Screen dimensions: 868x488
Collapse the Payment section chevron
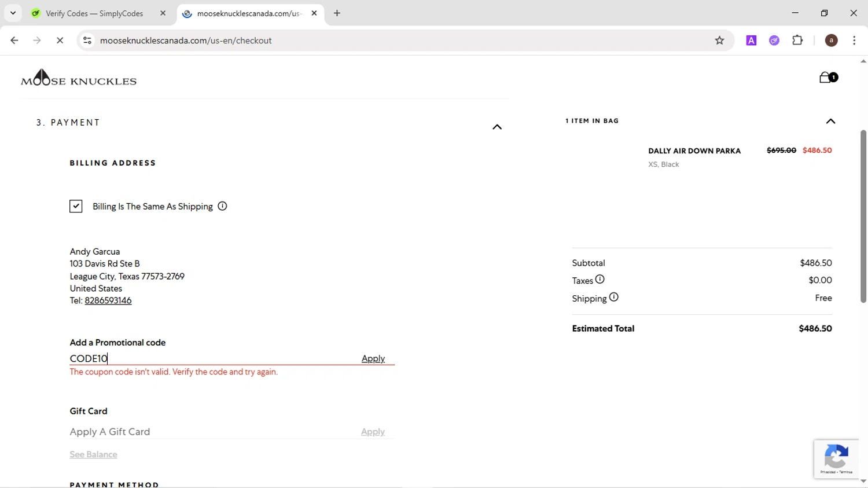pyautogui.click(x=497, y=127)
